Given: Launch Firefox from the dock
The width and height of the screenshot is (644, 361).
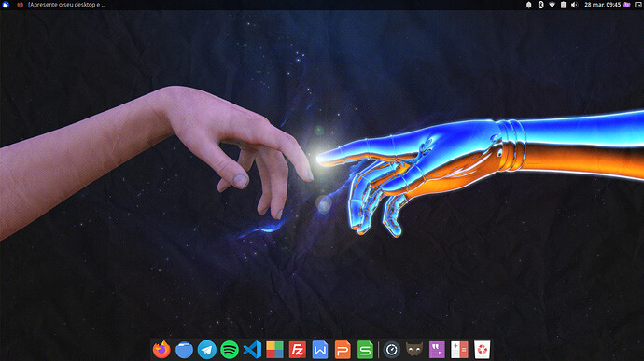Looking at the screenshot, I should click(161, 350).
